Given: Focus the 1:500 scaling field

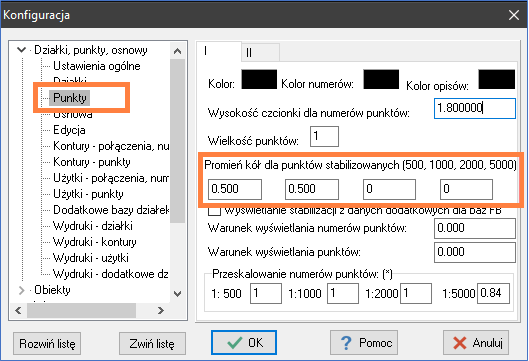Looking at the screenshot, I should (266, 294).
